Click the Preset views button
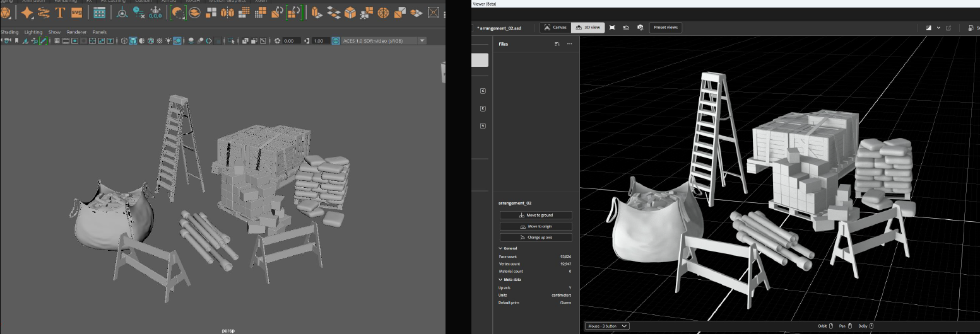The image size is (980, 334). click(665, 28)
